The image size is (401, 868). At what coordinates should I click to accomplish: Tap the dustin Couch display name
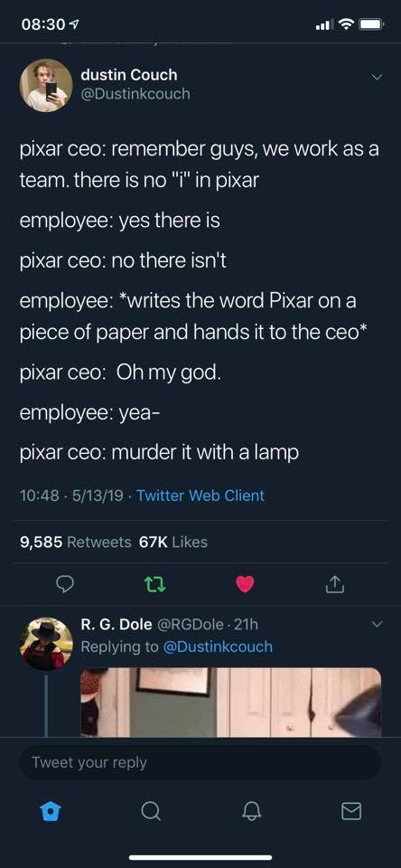129,74
